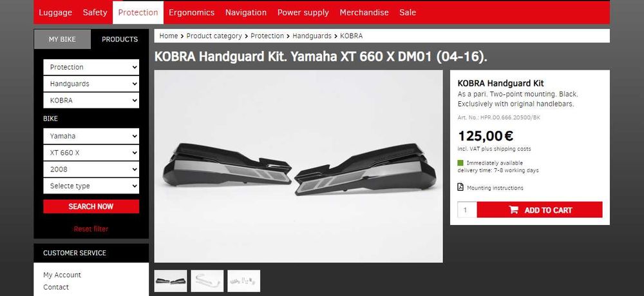Image resolution: width=644 pixels, height=296 pixels.
Task: Click the quantity input field
Action: click(468, 210)
